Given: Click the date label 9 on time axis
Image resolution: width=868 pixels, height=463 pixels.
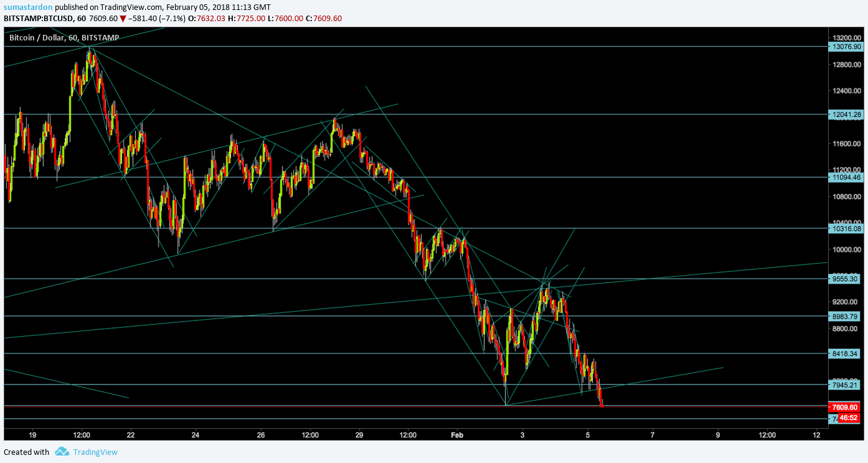Looking at the screenshot, I should coord(718,435).
